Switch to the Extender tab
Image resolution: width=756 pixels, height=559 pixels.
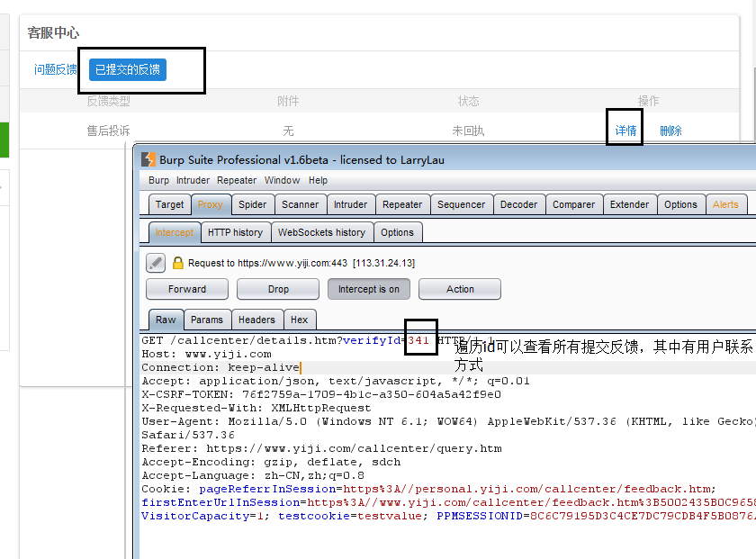(630, 204)
